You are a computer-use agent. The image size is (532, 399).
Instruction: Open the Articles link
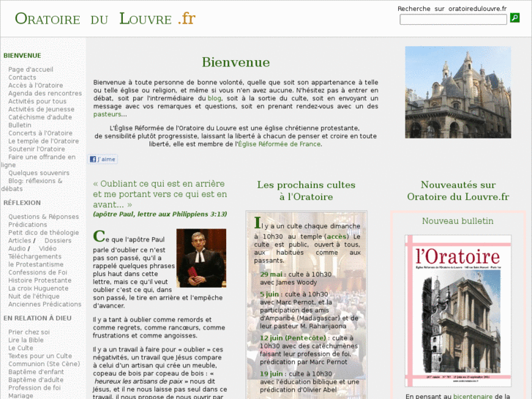tap(20, 241)
